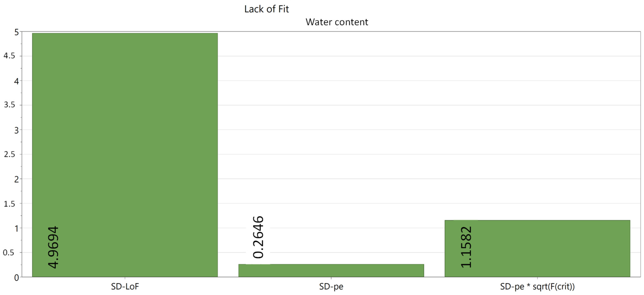This screenshot has width=644, height=295.
Task: Select the 1.5 y-axis tick label
Action: click(10, 204)
